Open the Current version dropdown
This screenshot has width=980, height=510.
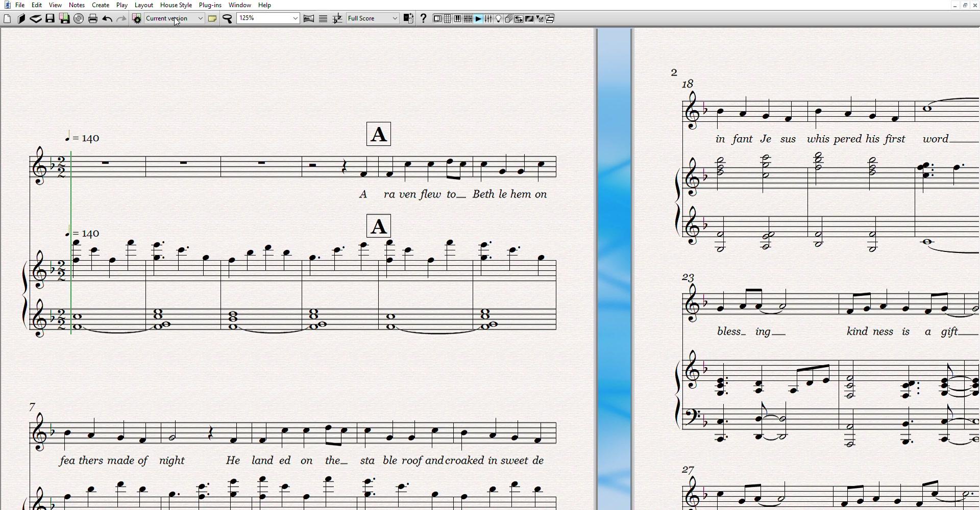click(174, 19)
